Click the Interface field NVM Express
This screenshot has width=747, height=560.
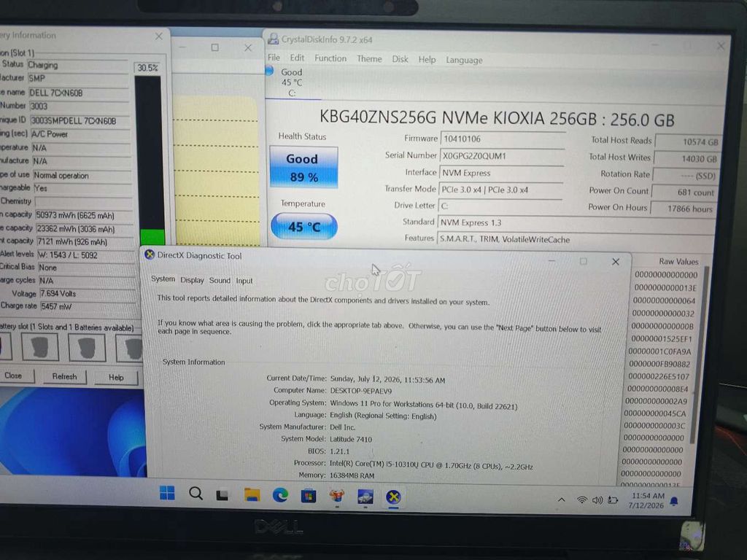pyautogui.click(x=501, y=172)
